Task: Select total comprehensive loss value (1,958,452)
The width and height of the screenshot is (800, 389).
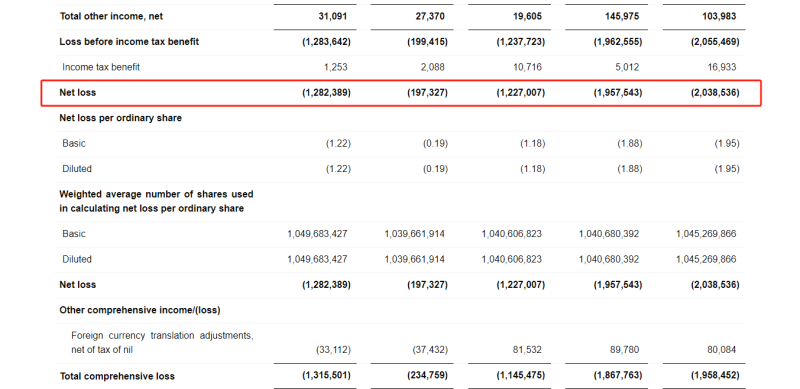Action: click(x=715, y=375)
